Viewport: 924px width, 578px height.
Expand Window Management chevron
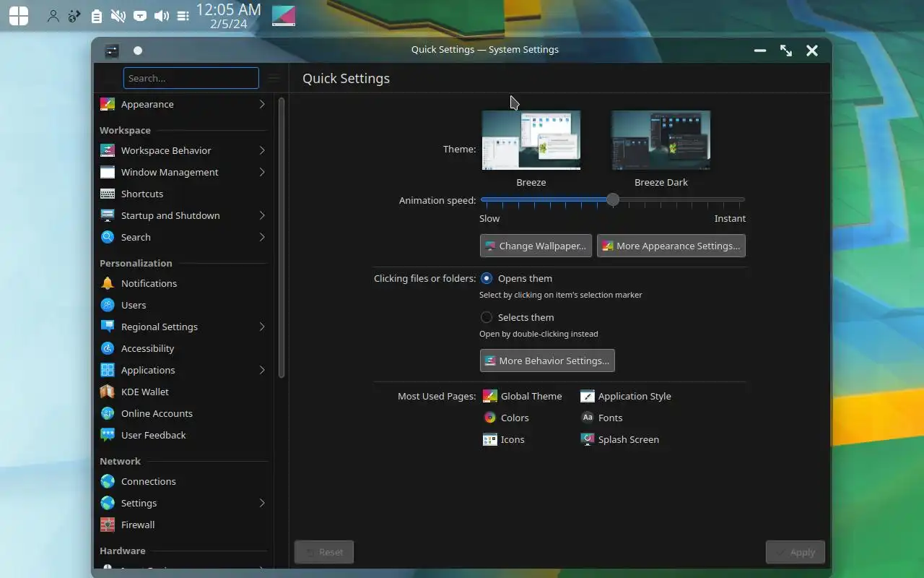pyautogui.click(x=262, y=172)
